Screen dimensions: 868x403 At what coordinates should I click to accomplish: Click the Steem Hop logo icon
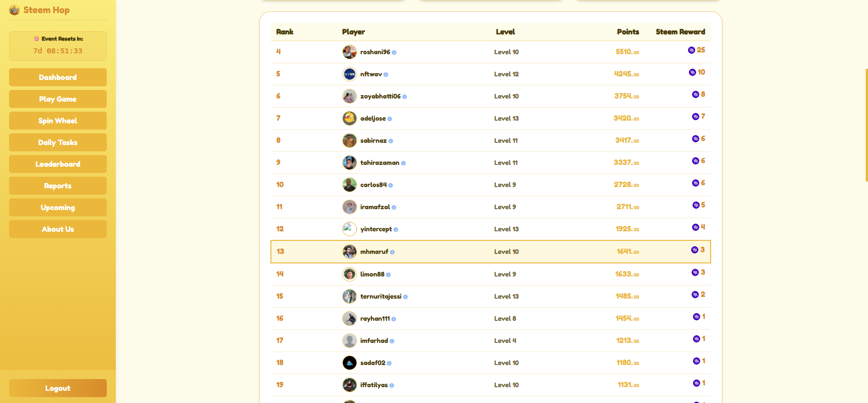click(14, 10)
